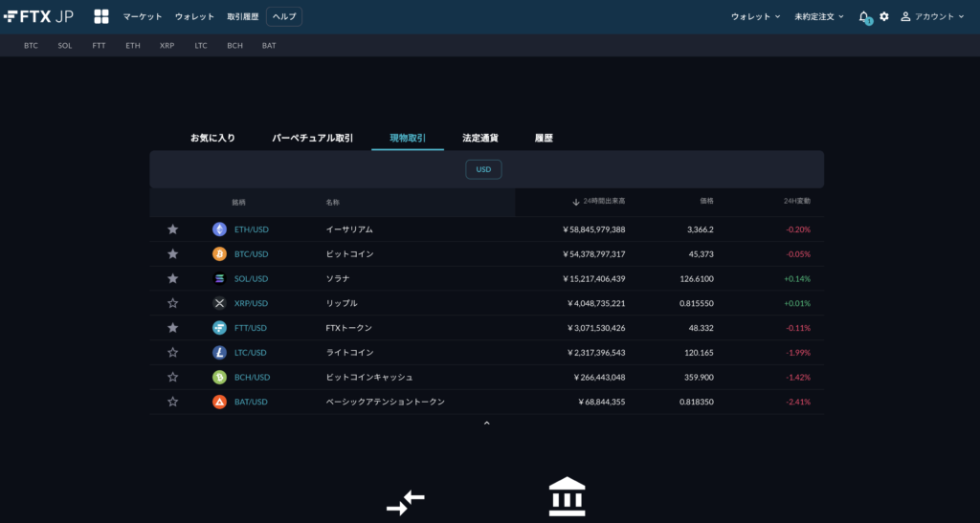Viewport: 980px width, 523px height.
Task: Favorite XRP/USD with its star
Action: (173, 303)
